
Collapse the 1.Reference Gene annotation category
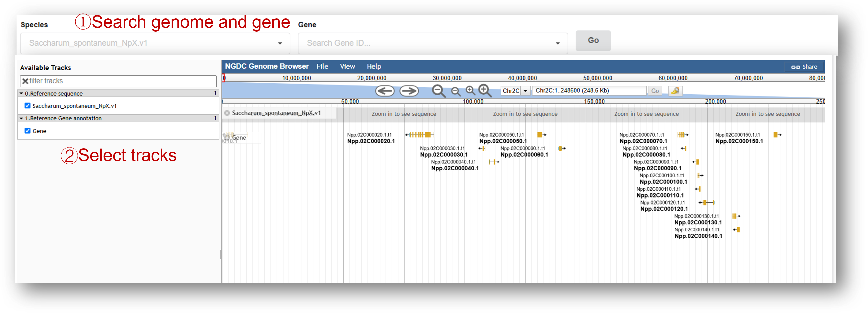[x=22, y=118]
